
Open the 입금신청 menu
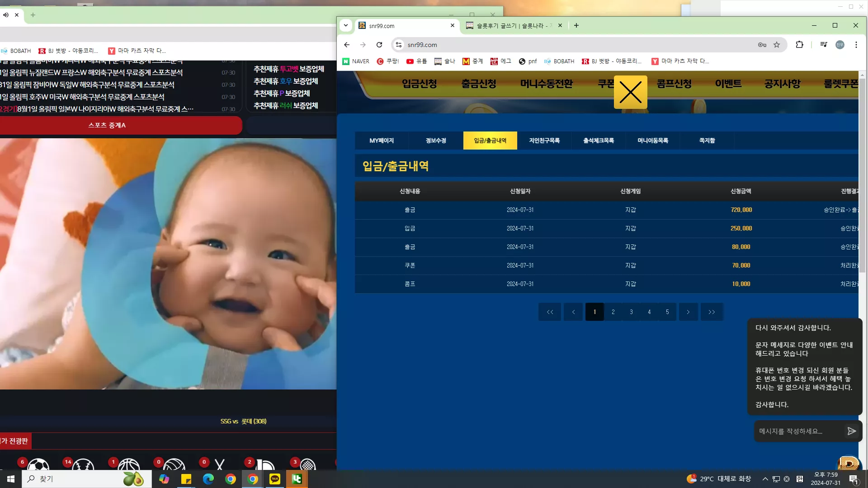[x=420, y=84]
